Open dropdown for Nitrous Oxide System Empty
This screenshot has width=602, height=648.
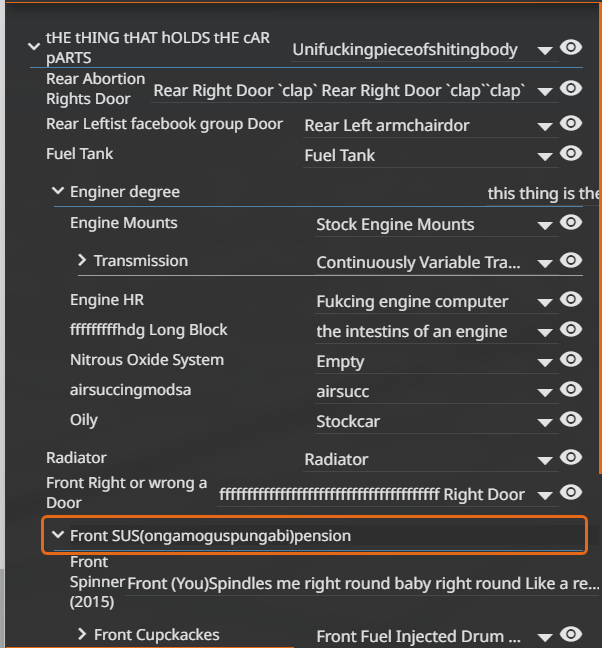point(545,363)
